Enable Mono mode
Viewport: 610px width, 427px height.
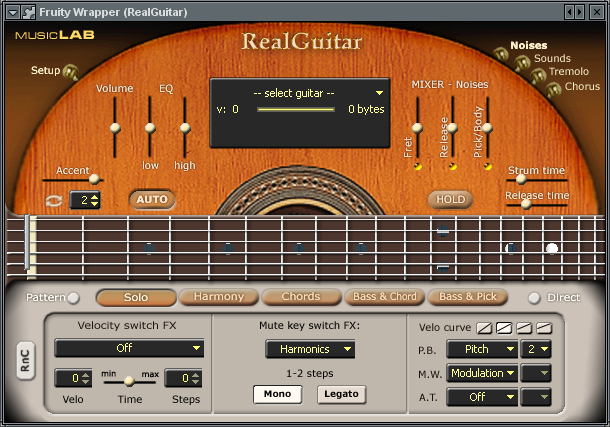(x=277, y=394)
